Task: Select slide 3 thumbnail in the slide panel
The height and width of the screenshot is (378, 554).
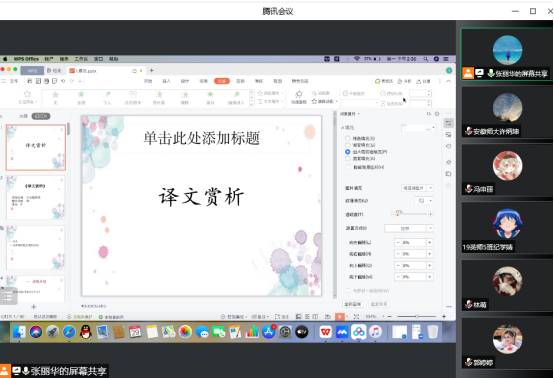Action: click(36, 248)
